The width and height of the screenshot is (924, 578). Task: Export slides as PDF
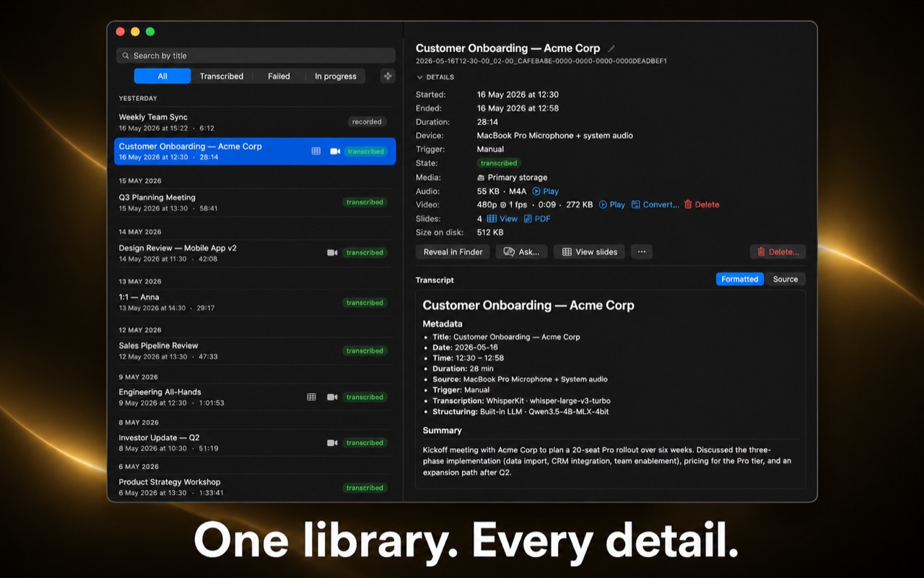point(537,219)
